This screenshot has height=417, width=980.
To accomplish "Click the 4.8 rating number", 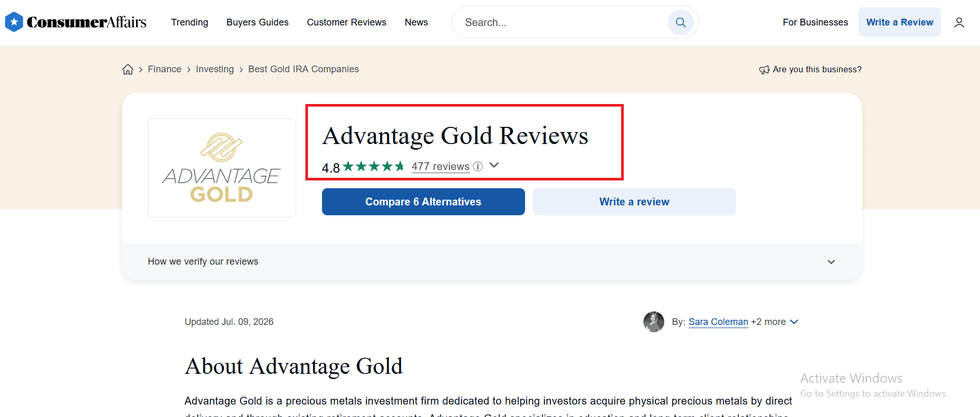I will [331, 168].
